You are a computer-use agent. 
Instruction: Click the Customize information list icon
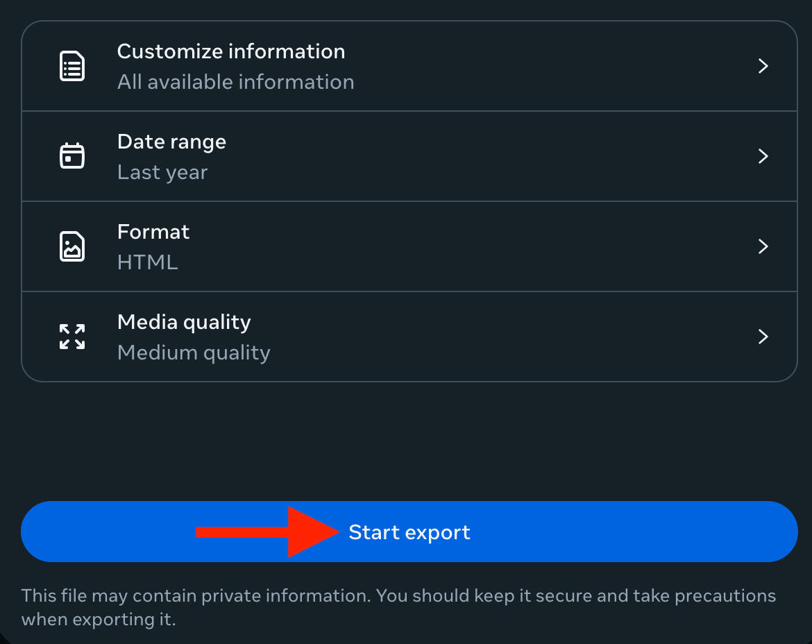[x=72, y=67]
